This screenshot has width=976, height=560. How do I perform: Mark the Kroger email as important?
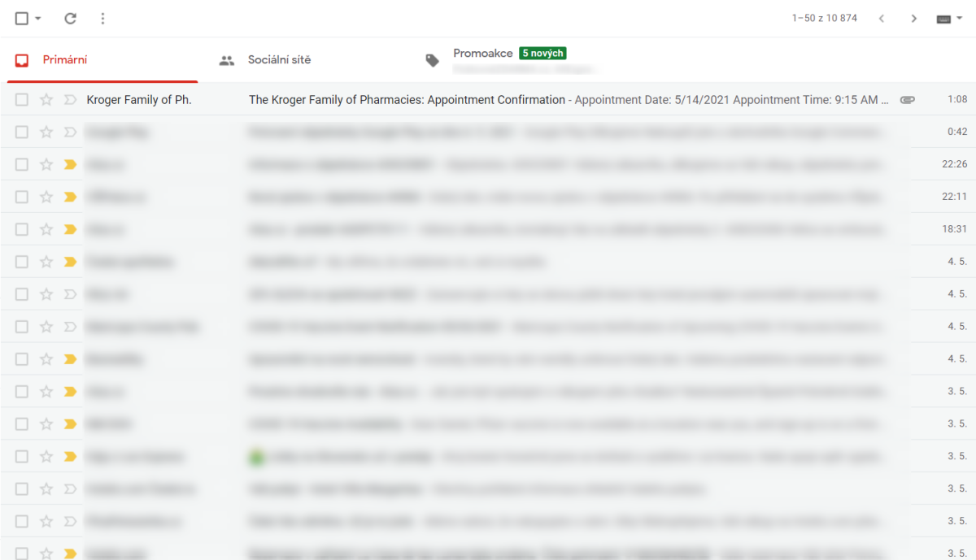point(69,100)
